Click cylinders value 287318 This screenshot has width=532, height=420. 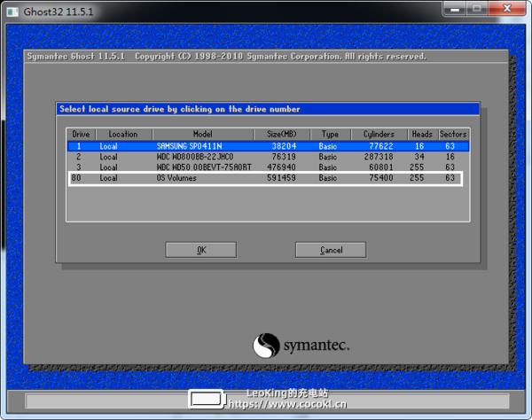pos(379,157)
